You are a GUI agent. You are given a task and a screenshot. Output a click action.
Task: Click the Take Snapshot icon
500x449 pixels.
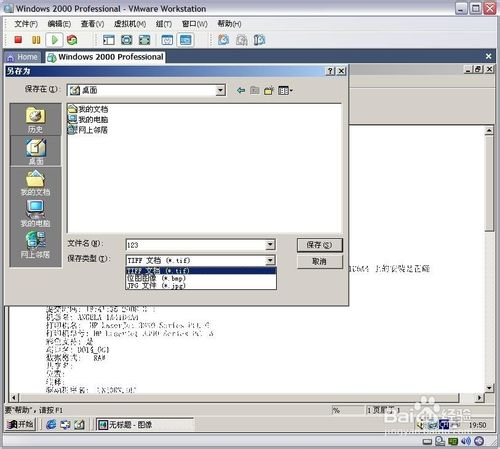(223, 40)
